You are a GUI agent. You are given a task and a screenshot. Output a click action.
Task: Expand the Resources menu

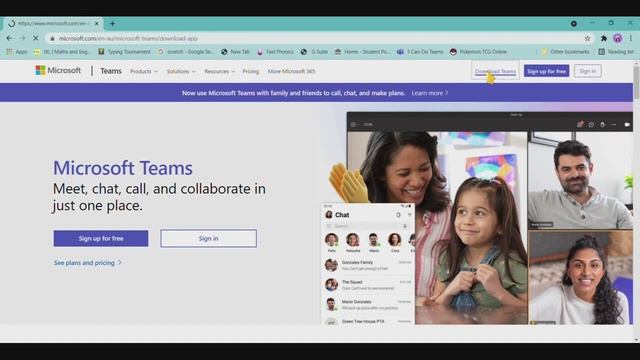tap(220, 71)
